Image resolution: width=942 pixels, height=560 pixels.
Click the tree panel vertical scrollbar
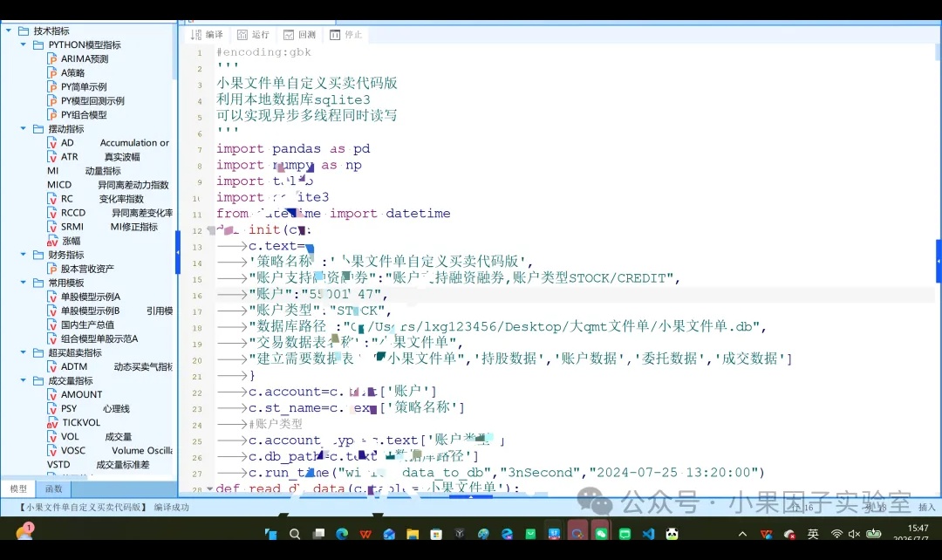point(174,51)
